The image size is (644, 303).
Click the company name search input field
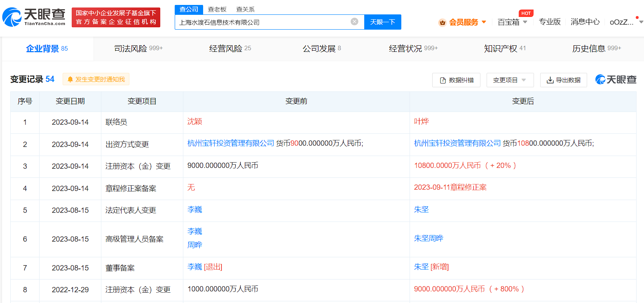tap(264, 22)
